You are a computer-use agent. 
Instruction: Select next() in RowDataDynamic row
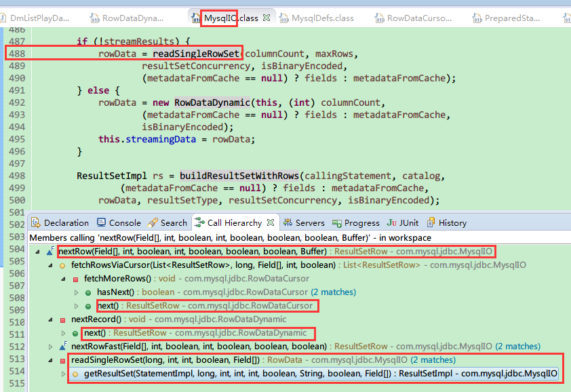pyautogui.click(x=195, y=333)
